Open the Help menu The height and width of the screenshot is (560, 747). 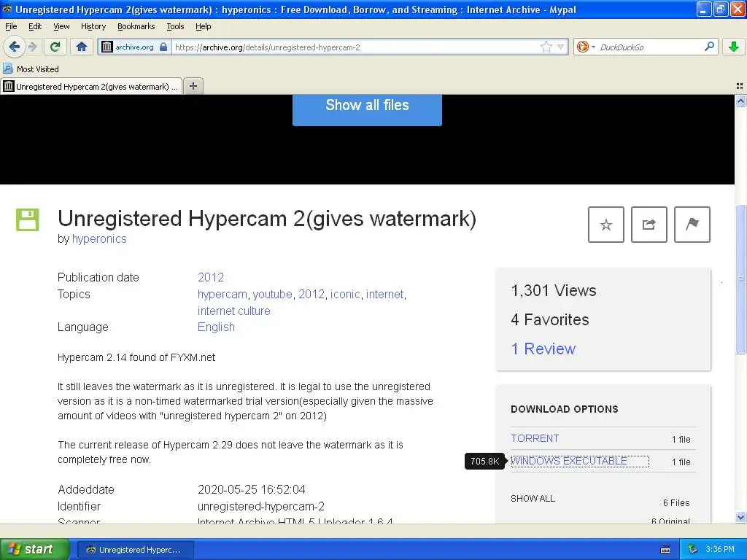(204, 26)
